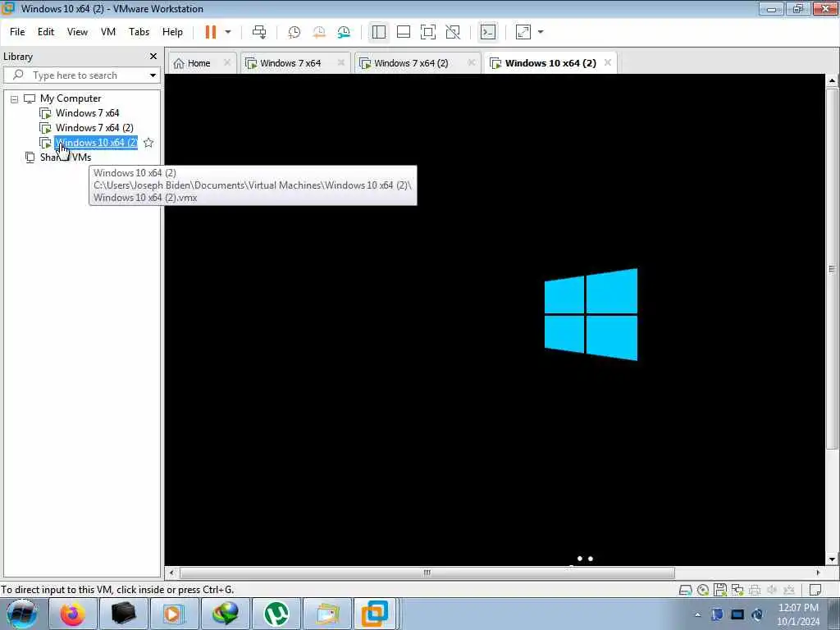Open the Windows Start menu
840x630 pixels.
[x=21, y=614]
